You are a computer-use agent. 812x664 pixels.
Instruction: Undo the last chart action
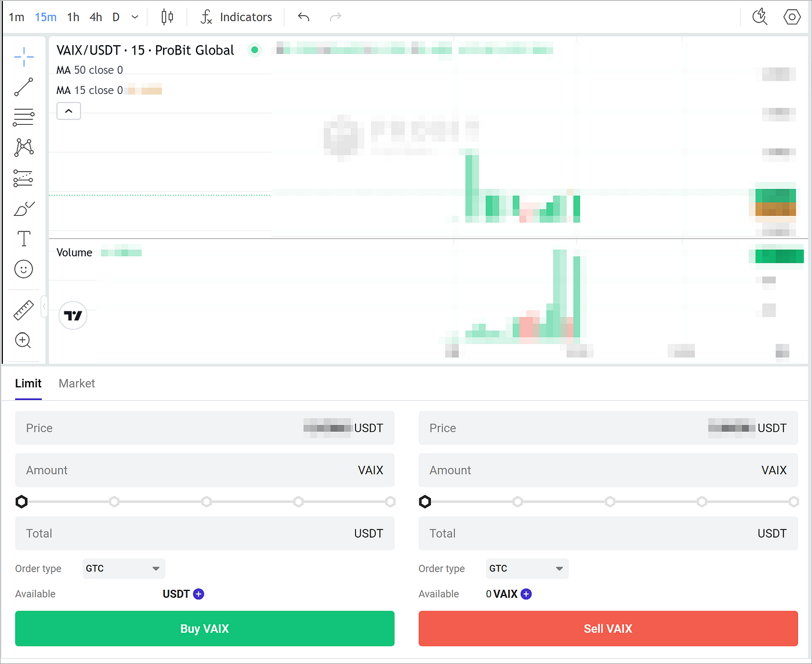(x=303, y=17)
